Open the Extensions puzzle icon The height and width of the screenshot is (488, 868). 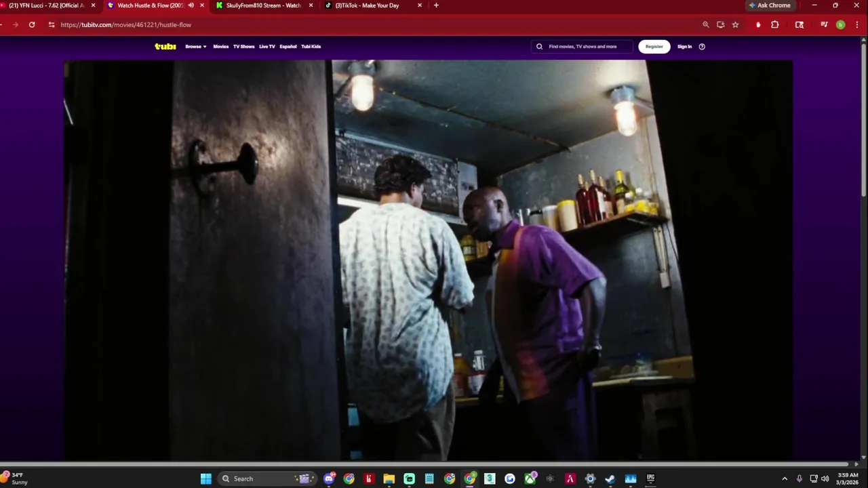click(775, 24)
